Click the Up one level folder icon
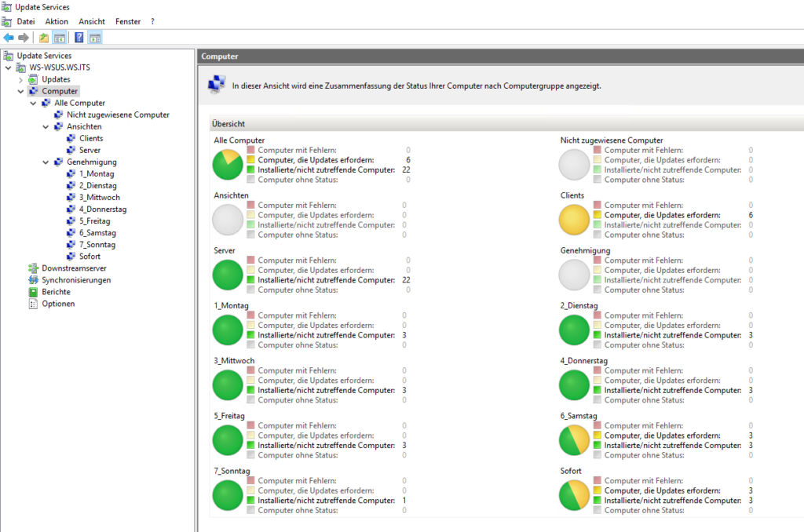Screen dimensions: 804x532 coord(44,38)
